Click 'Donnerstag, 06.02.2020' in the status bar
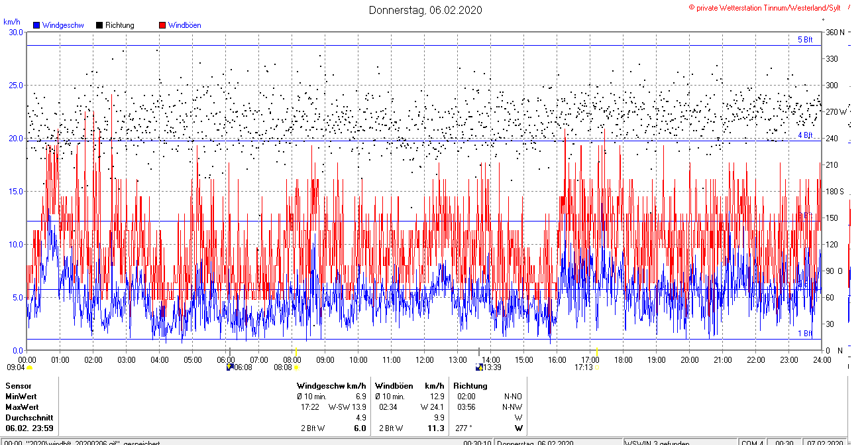Viewport: 868px width, 445px height. [x=535, y=442]
